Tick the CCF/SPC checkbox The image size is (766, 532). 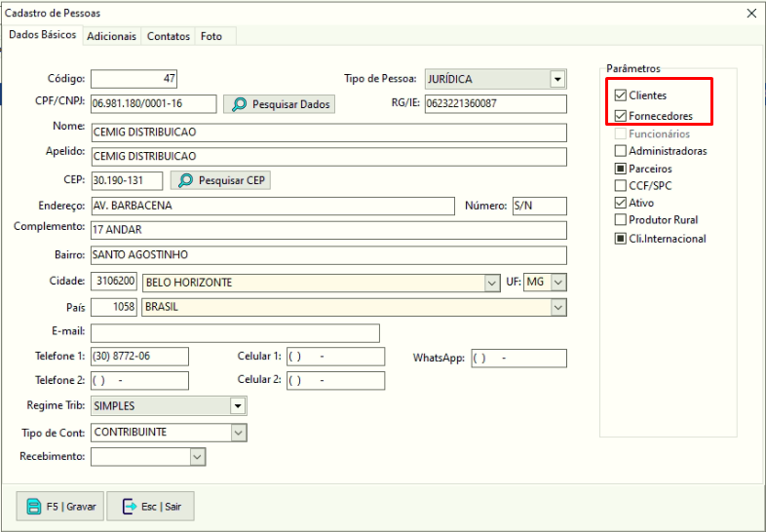click(x=621, y=185)
